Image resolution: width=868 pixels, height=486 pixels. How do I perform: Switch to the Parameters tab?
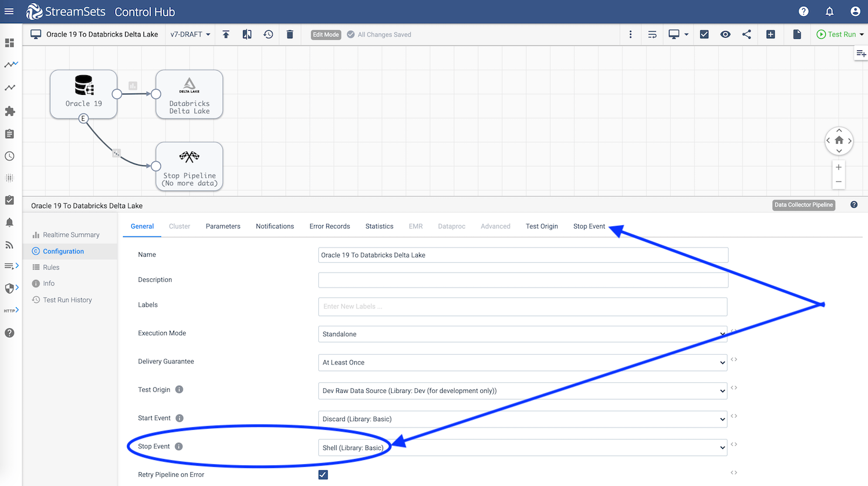pos(223,226)
